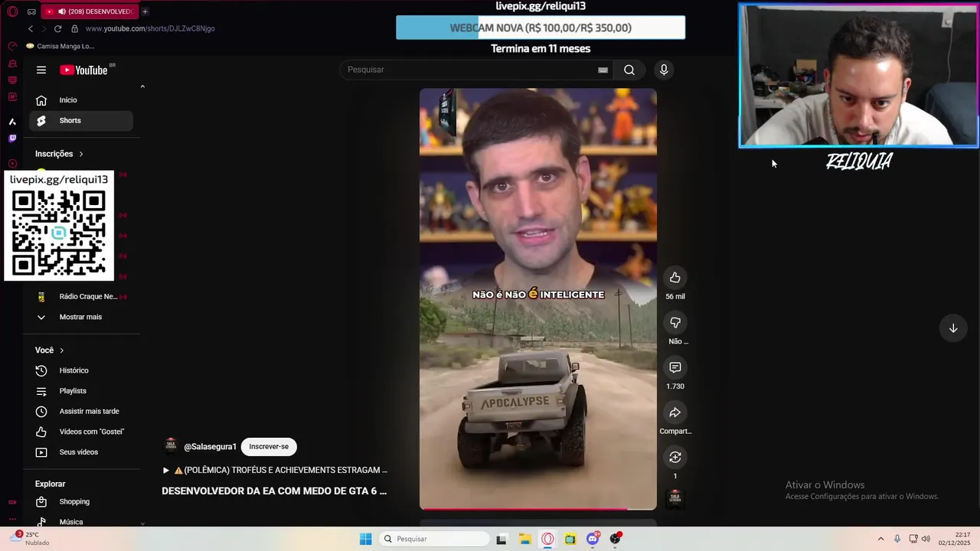The image size is (980, 551).
Task: Expand Inscrições section chevron
Action: (x=81, y=154)
